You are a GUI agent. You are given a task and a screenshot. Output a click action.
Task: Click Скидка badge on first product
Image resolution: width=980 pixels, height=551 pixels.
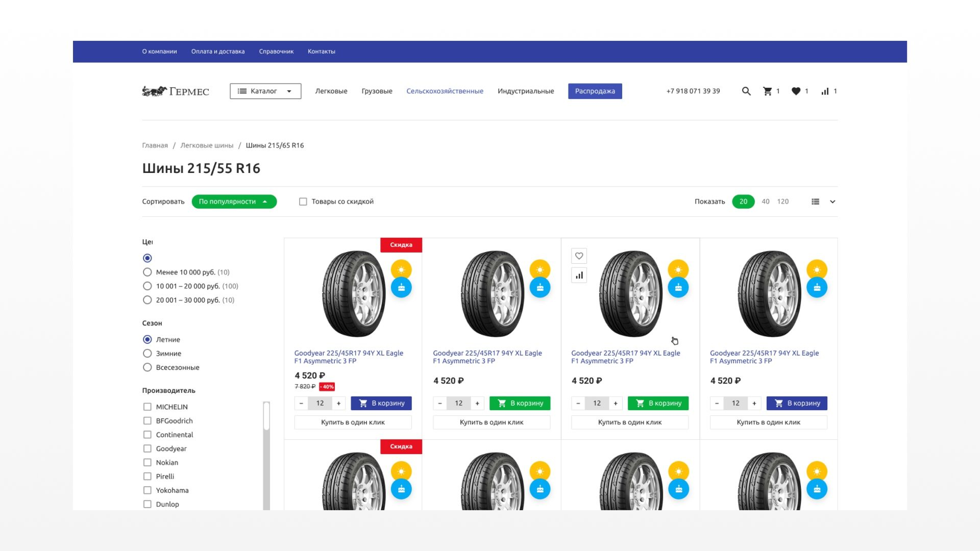pos(401,245)
